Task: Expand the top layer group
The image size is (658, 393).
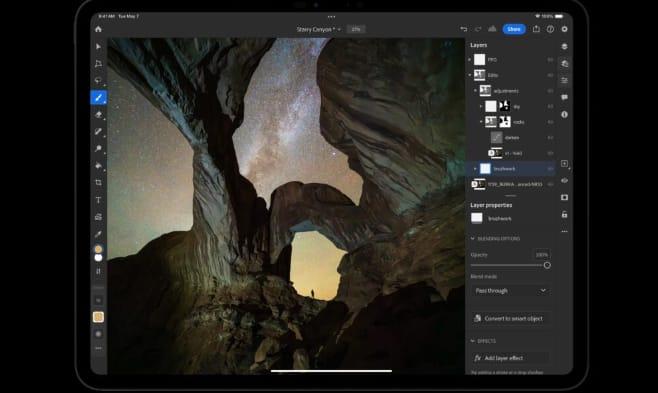Action: 470,60
